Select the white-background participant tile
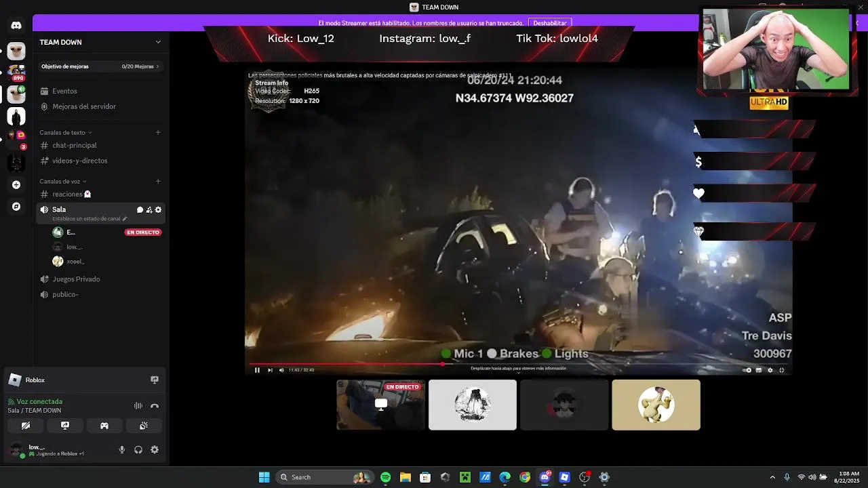The height and width of the screenshot is (488, 868). pyautogui.click(x=473, y=405)
